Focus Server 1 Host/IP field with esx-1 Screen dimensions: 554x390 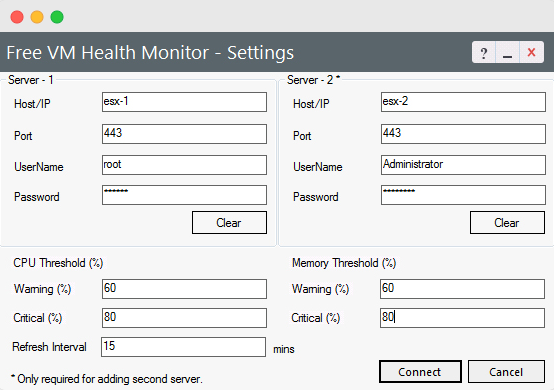tap(184, 102)
